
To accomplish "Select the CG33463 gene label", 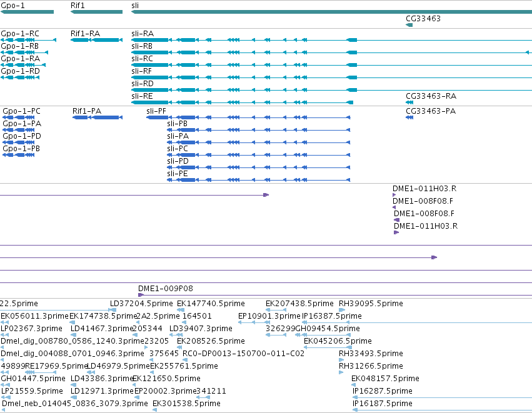I will click(x=423, y=19).
